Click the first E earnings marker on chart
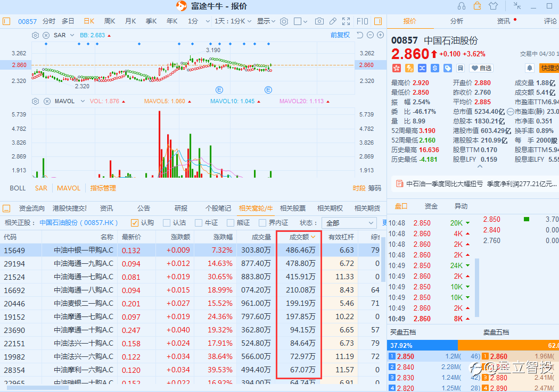 coord(219,90)
